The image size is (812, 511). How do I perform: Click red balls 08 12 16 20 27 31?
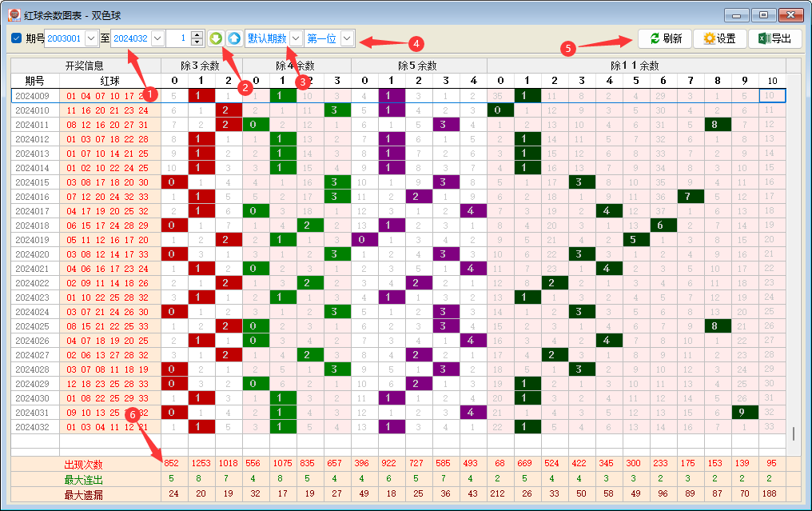pos(108,125)
